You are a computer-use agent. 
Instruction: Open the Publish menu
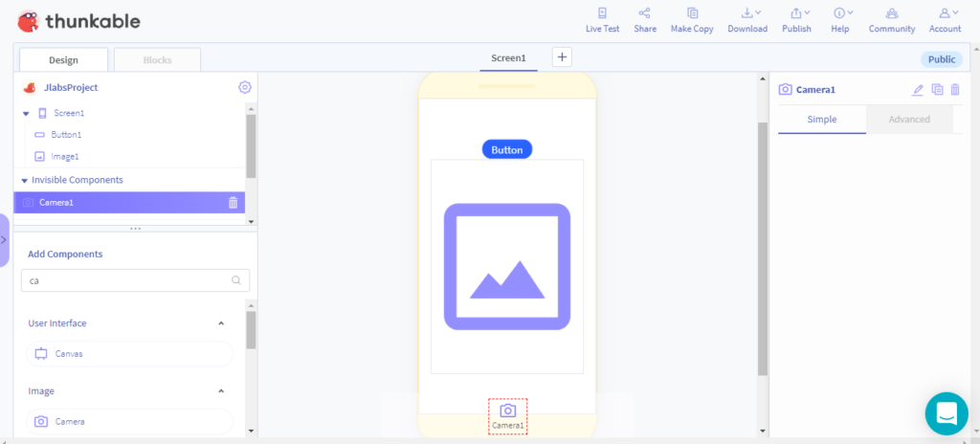pos(797,21)
